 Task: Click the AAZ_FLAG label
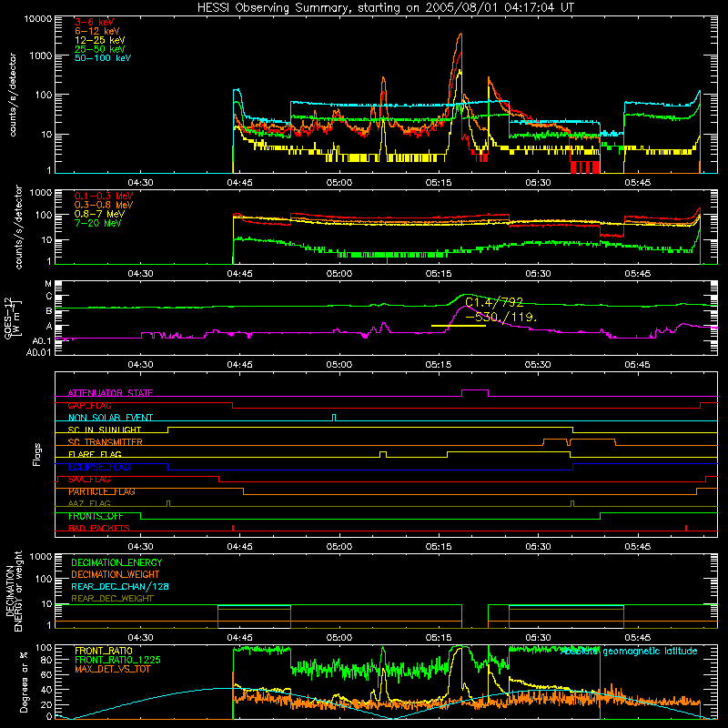point(89,503)
